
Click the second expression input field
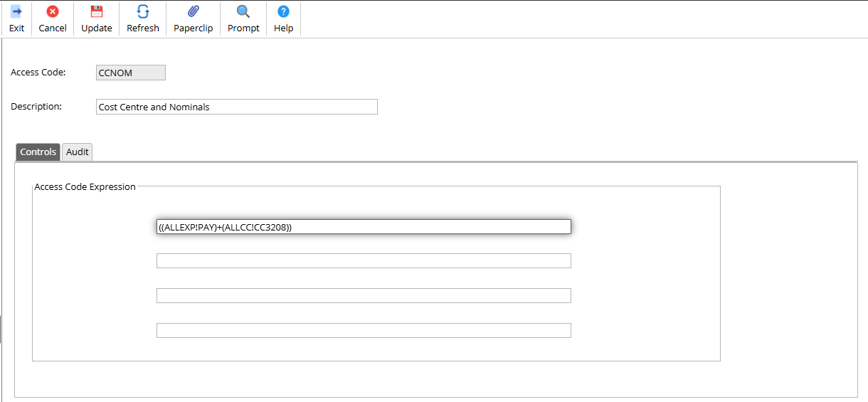[364, 260]
